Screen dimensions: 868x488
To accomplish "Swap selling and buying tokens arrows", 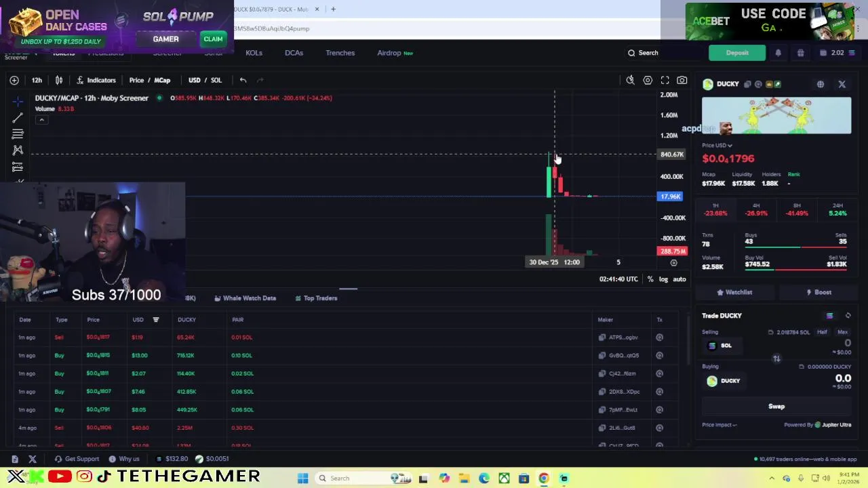I will (777, 359).
